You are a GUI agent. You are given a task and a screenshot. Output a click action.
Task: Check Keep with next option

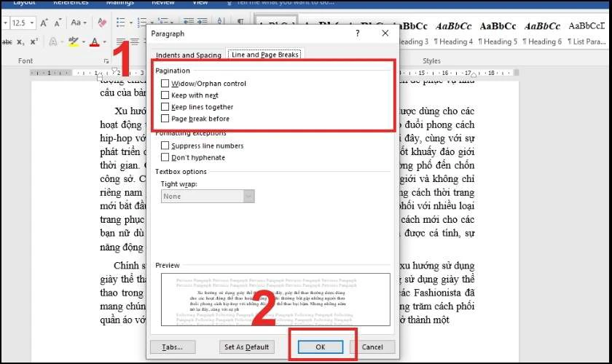point(165,95)
